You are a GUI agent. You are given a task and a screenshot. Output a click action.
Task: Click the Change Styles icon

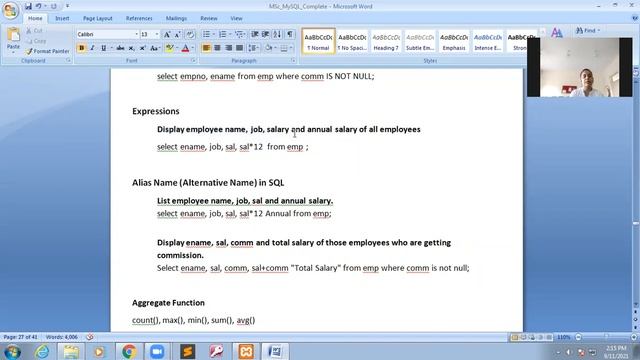[557, 33]
